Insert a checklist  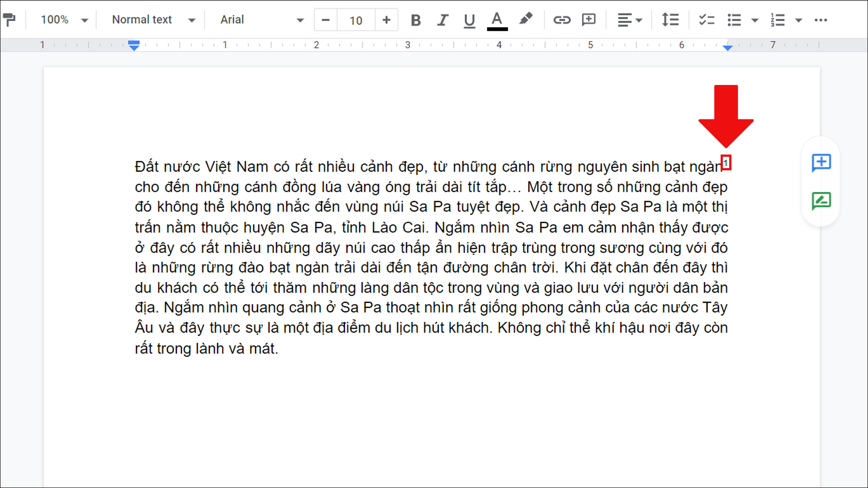coord(706,20)
